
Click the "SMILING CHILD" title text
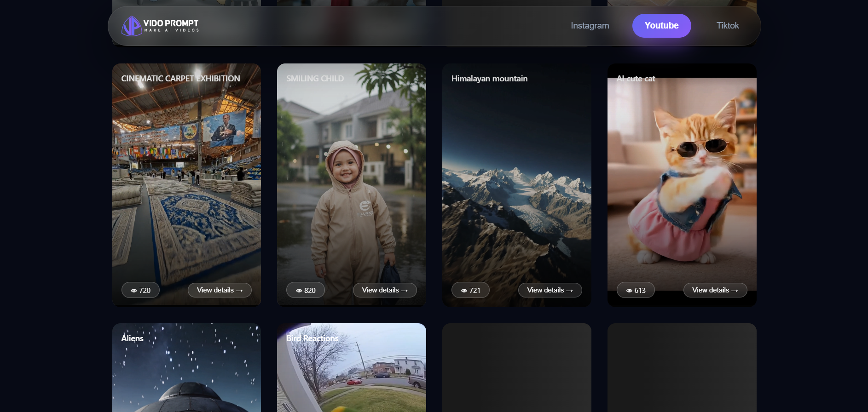click(315, 79)
